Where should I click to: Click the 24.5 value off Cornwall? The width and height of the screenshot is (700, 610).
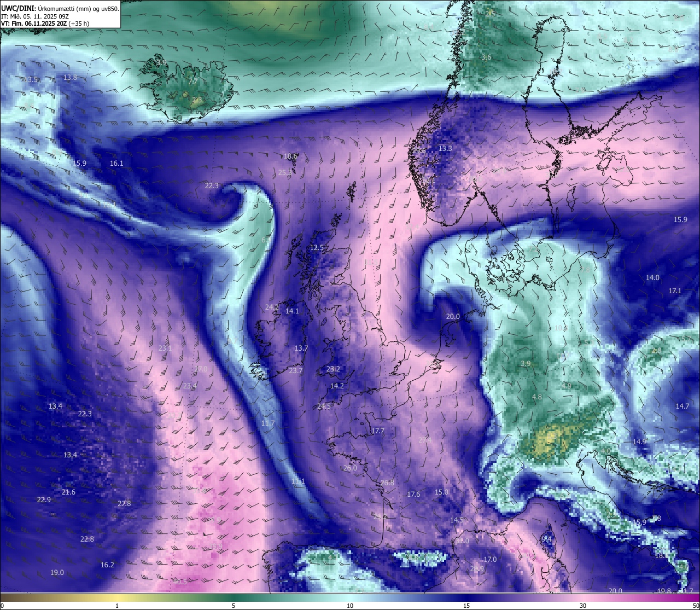324,406
